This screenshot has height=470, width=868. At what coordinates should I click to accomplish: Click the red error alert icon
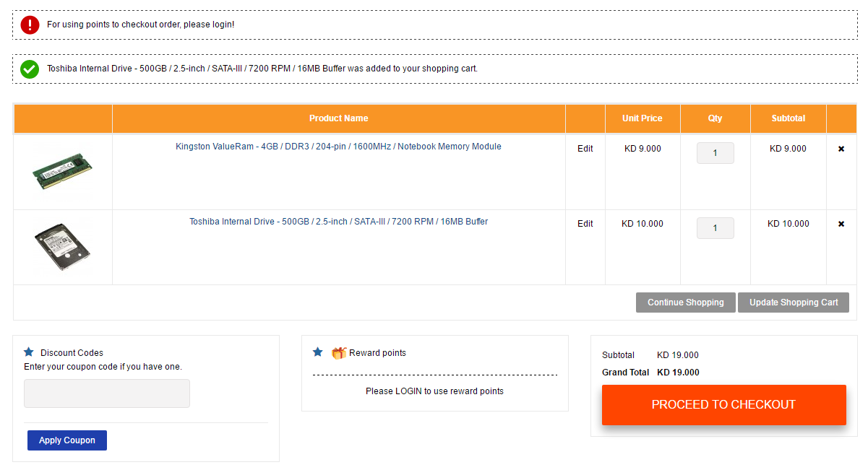click(30, 25)
